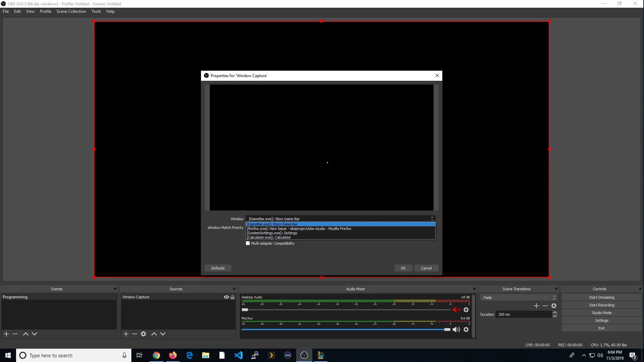Click the Desktop Audio settings gear icon

coord(466,309)
